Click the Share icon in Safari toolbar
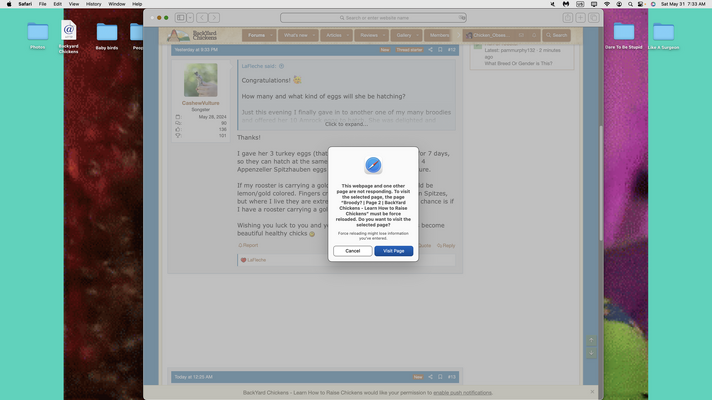Image resolution: width=712 pixels, height=400 pixels. [568, 18]
